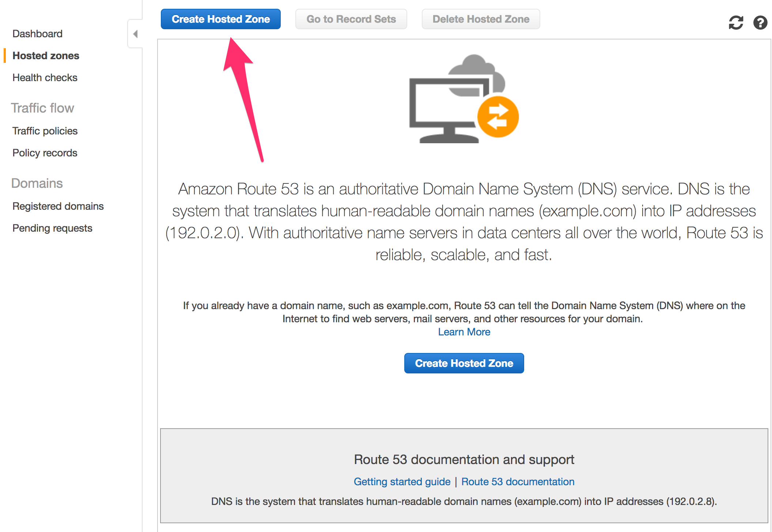Open the Route 53 documentation link
Viewport: 772px width, 532px height.
click(518, 482)
